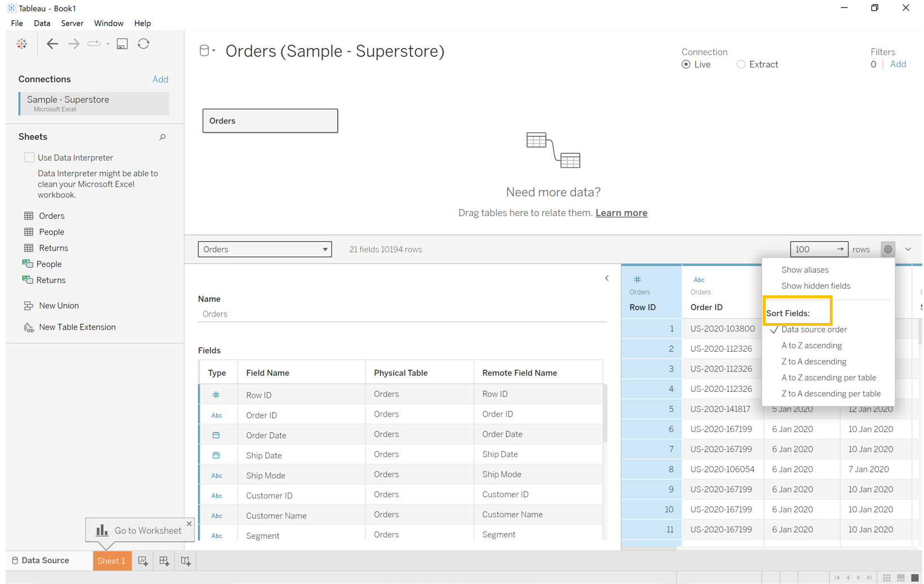
Task: Enable the Use Data Interpreter checkbox
Action: pyautogui.click(x=29, y=157)
